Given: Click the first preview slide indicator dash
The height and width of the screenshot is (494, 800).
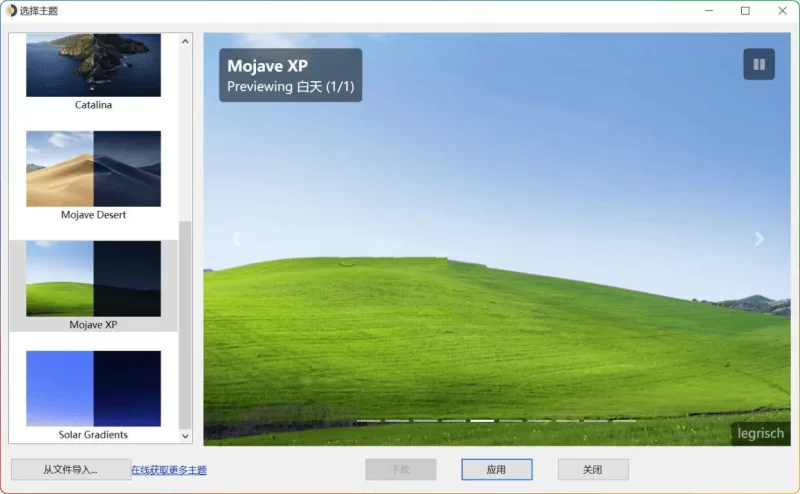Looking at the screenshot, I should (368, 421).
